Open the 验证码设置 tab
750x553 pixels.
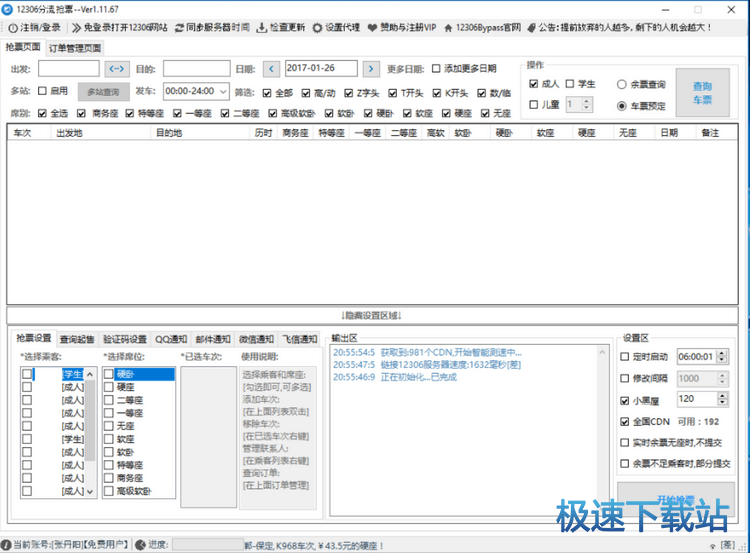126,339
